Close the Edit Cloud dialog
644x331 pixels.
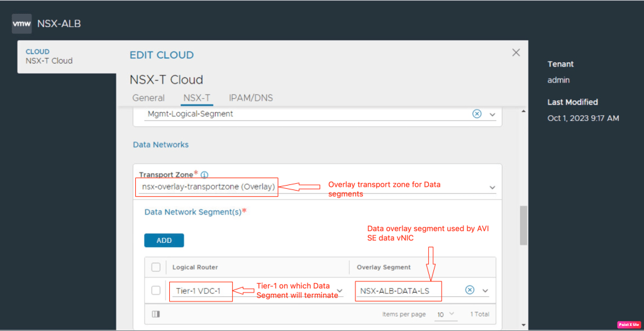516,53
